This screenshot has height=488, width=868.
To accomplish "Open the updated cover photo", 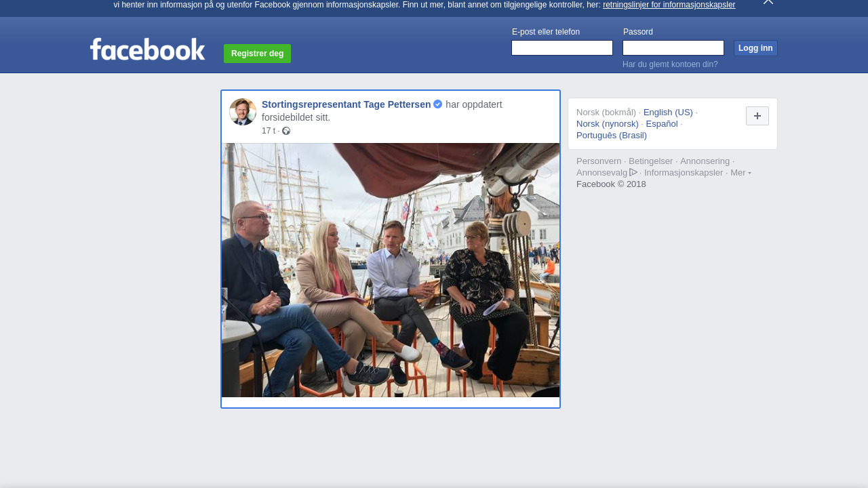I will coord(391,270).
